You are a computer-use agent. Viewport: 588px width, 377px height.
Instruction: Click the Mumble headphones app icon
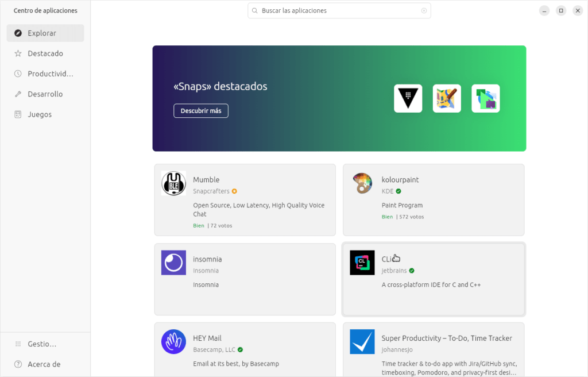pyautogui.click(x=173, y=183)
